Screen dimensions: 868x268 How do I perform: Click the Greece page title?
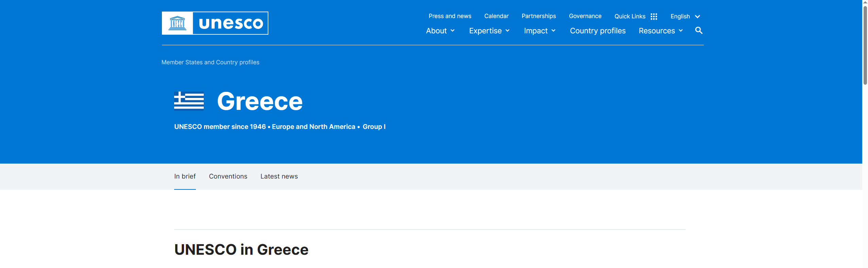pos(260,101)
